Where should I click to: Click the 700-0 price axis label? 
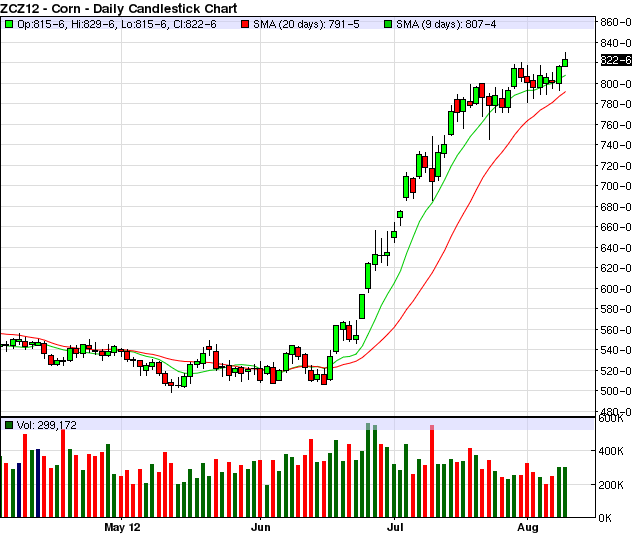pos(616,186)
